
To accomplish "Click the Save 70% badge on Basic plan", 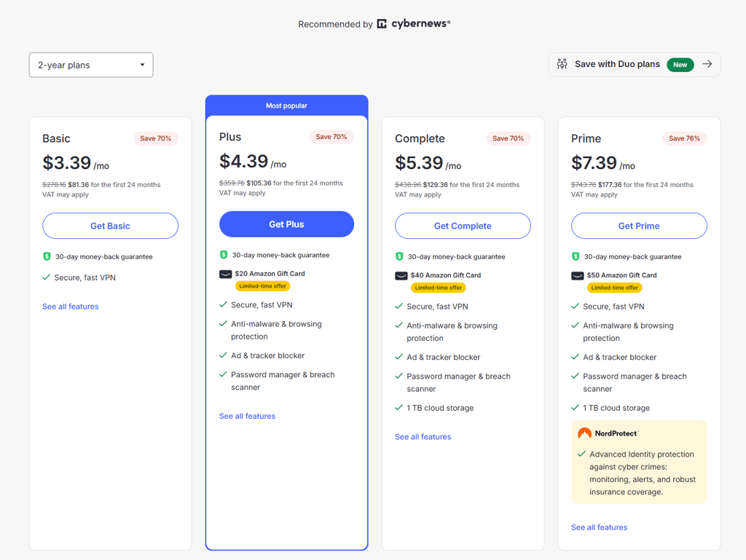I will coord(156,138).
